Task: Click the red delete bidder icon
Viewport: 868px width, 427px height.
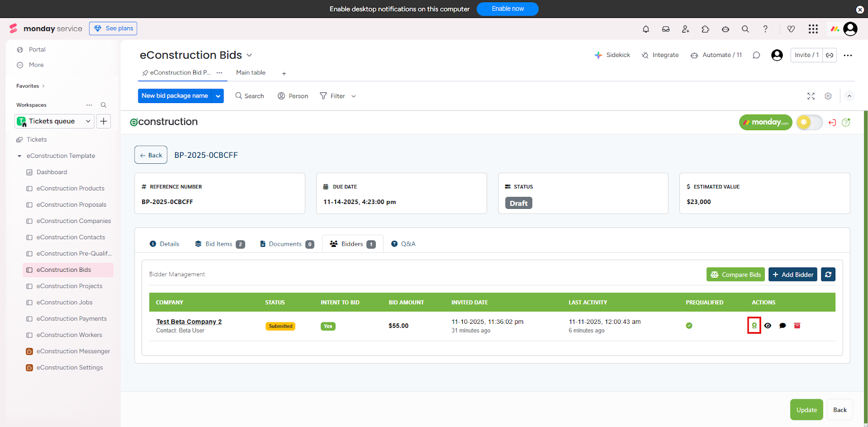Action: [797, 326]
